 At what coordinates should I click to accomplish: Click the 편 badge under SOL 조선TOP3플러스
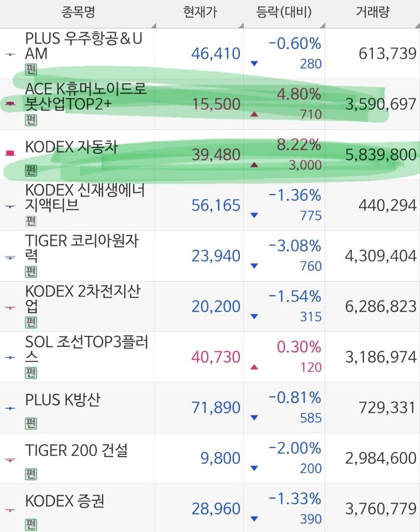click(30, 373)
